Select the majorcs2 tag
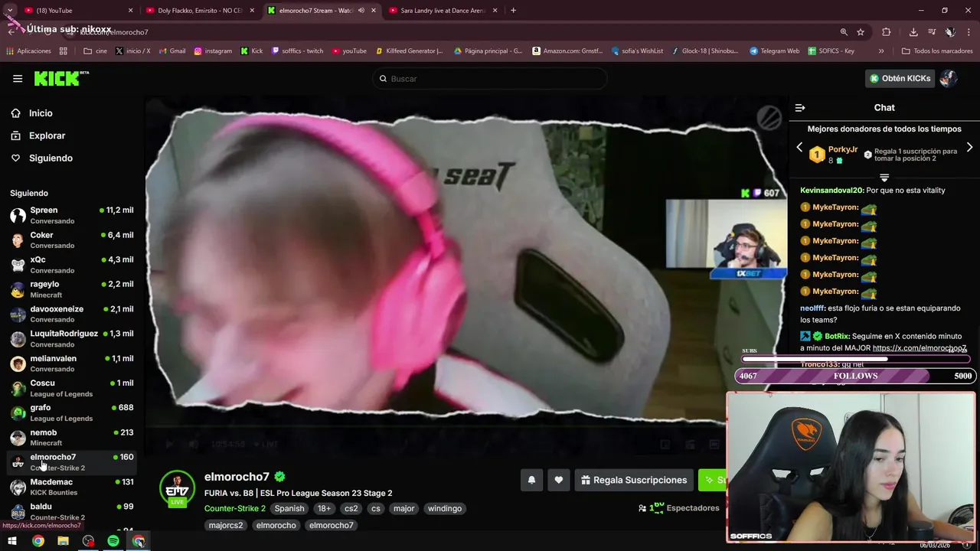Screen dimensions: 980x551 [226, 525]
